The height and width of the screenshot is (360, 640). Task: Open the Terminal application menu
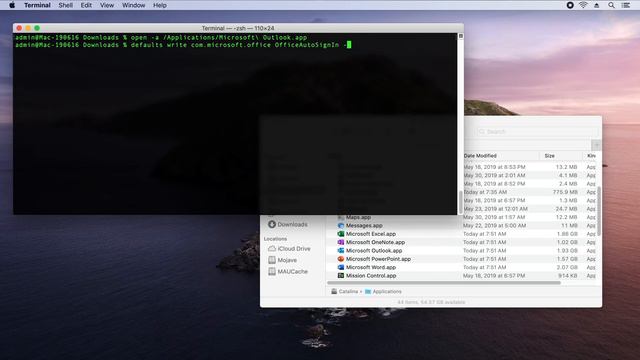point(37,5)
